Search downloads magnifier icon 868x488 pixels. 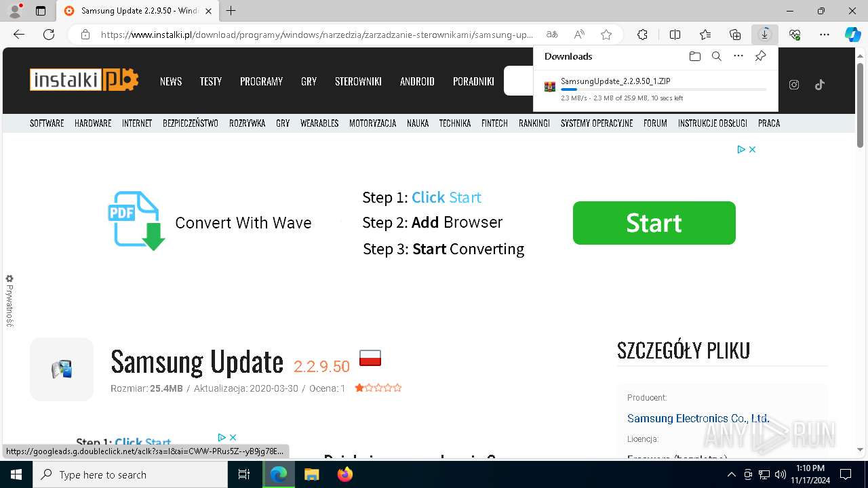[716, 56]
